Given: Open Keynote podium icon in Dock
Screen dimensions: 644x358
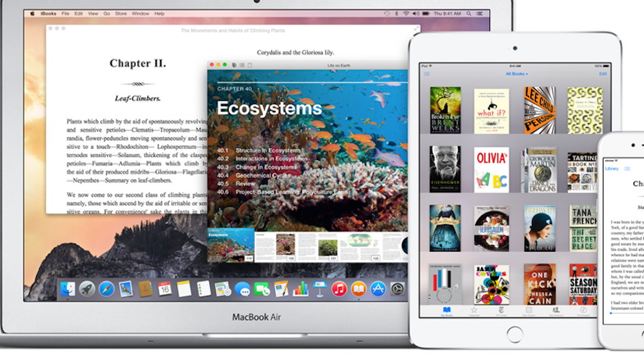Looking at the screenshot, I should pos(320,289).
